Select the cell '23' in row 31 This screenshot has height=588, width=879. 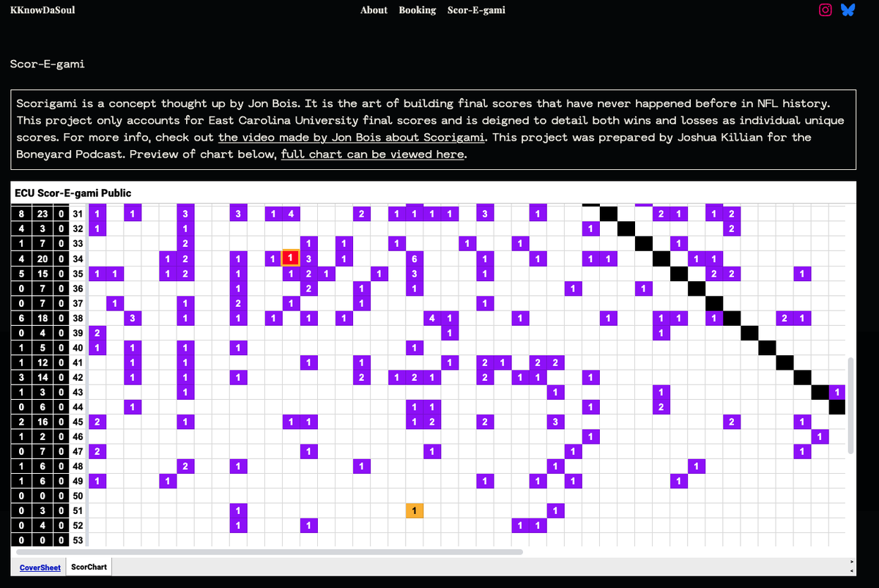(42, 214)
